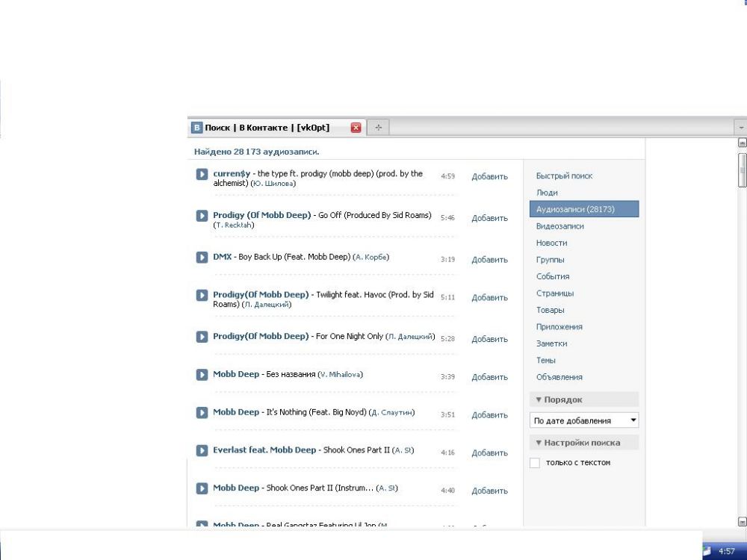Switch search to Объявления
Image resolution: width=747 pixels, height=560 pixels.
[x=560, y=377]
